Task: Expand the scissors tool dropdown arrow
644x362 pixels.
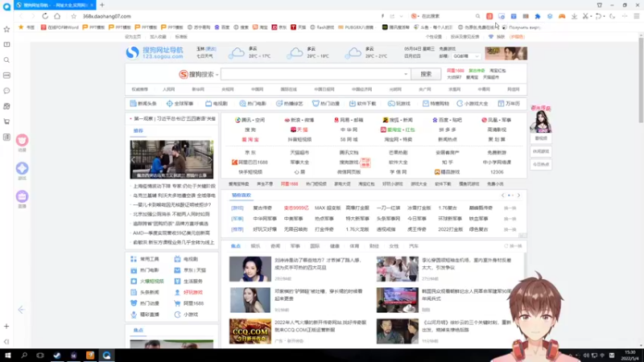Action: [591, 16]
